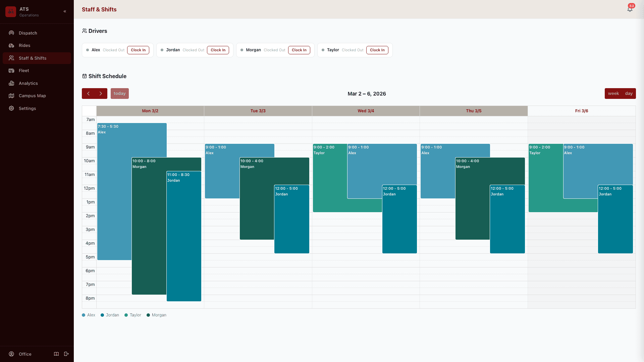This screenshot has width=644, height=362.
Task: Open the documentation book icon near Office
Action: [x=56, y=354]
